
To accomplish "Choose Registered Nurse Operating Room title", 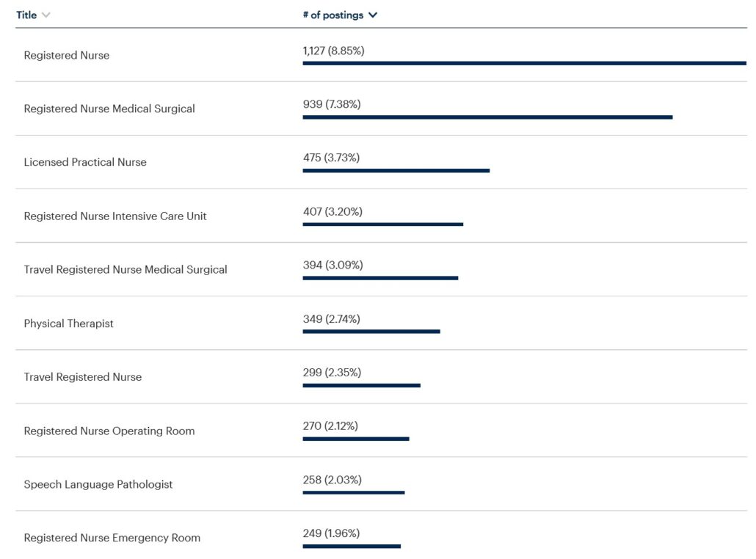I will [x=109, y=431].
